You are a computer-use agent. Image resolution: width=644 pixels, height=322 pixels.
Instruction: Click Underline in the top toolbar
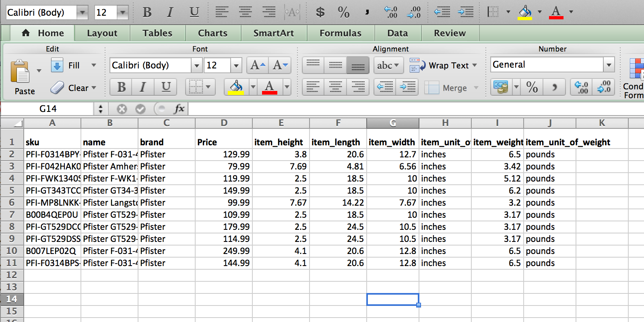coord(194,12)
